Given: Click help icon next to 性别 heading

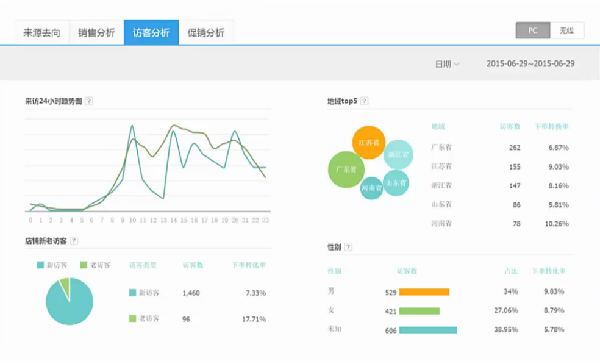Looking at the screenshot, I should click(x=348, y=247).
